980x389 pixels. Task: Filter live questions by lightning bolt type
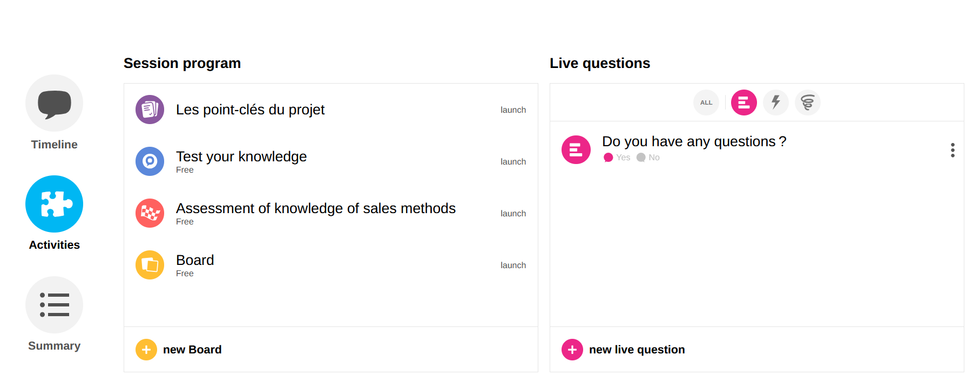pos(775,103)
